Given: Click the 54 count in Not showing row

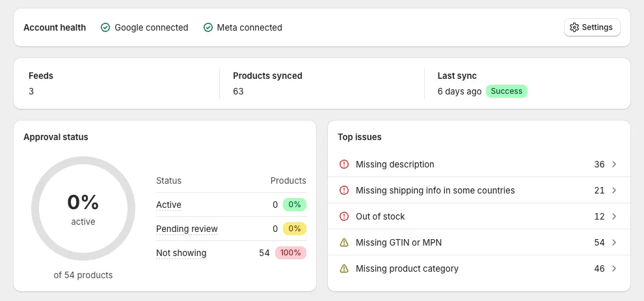Looking at the screenshot, I should click(264, 253).
